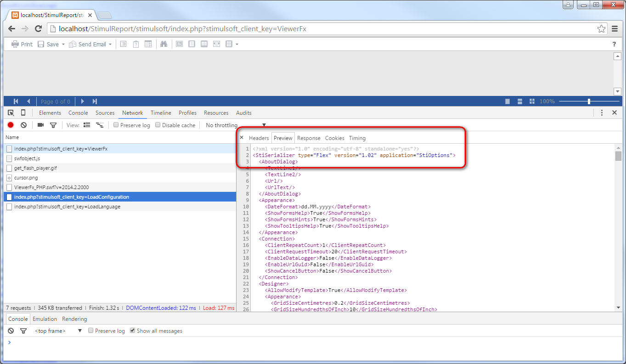The width and height of the screenshot is (626, 364).
Task: Click Send Email in the viewer toolbar
Action: point(87,44)
